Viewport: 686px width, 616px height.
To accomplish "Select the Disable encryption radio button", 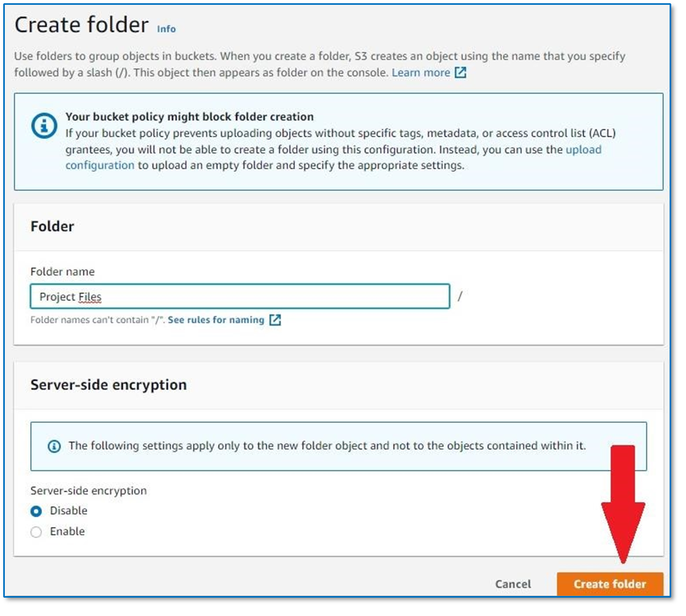I will 36,511.
